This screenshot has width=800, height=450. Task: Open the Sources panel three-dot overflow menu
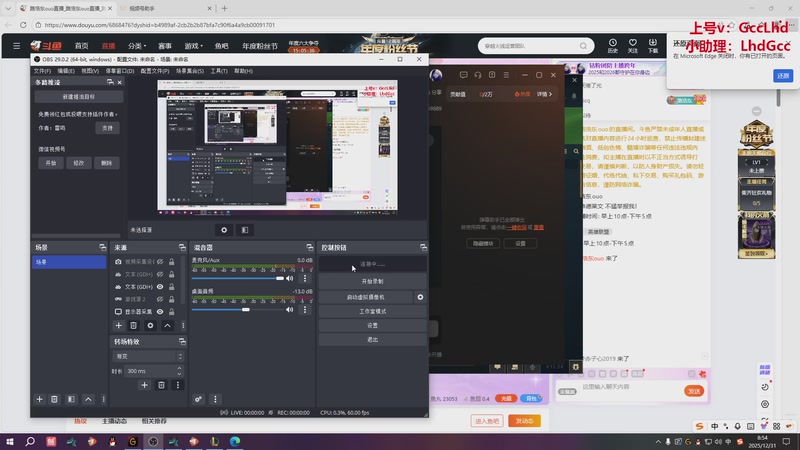click(x=183, y=326)
